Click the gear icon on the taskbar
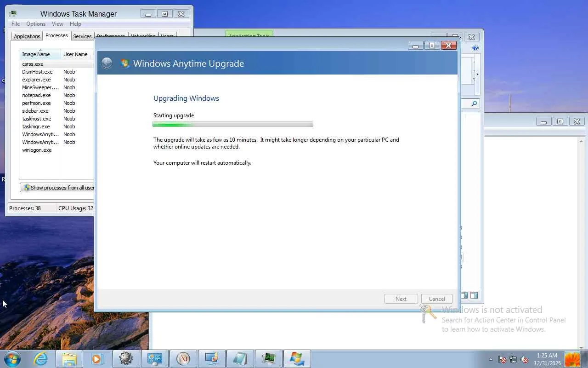The height and width of the screenshot is (368, 588). click(x=126, y=359)
